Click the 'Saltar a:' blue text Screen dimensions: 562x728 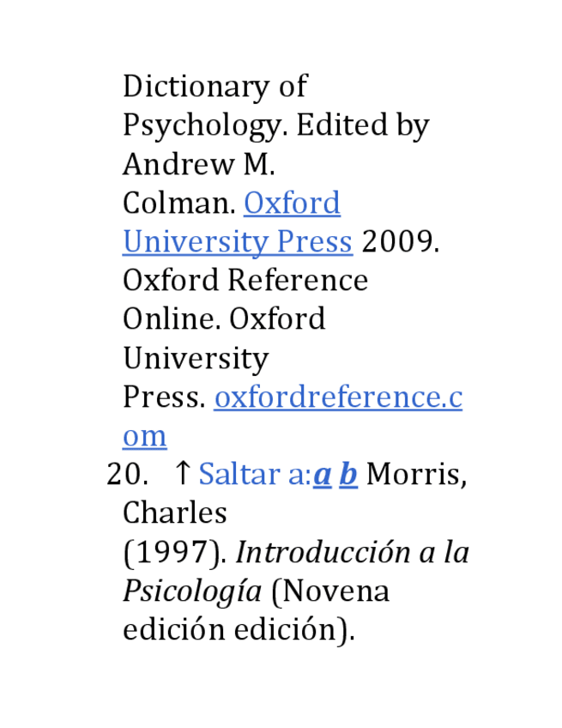click(x=254, y=474)
